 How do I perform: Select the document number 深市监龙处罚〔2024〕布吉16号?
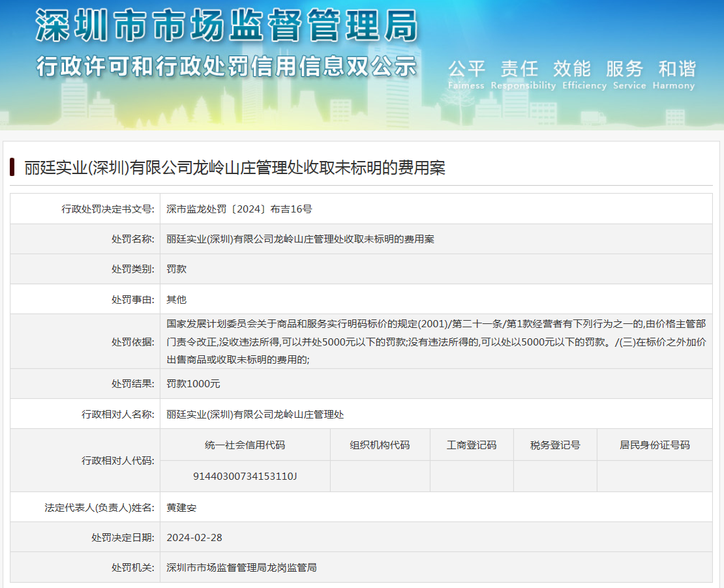(x=239, y=209)
